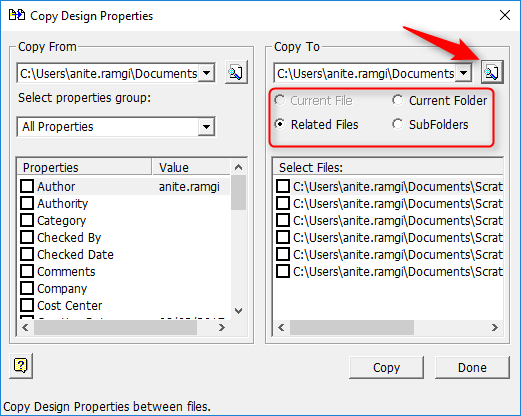
Task: Expand the Copy From path dropdown
Action: click(207, 73)
